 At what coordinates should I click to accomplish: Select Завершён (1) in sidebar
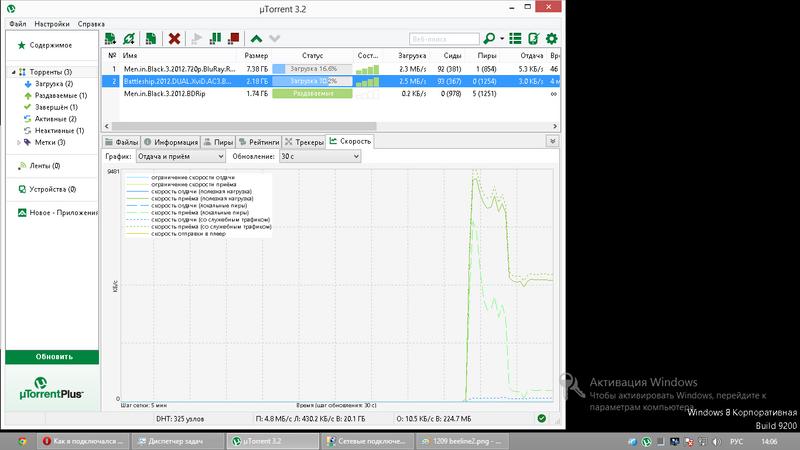pos(56,108)
